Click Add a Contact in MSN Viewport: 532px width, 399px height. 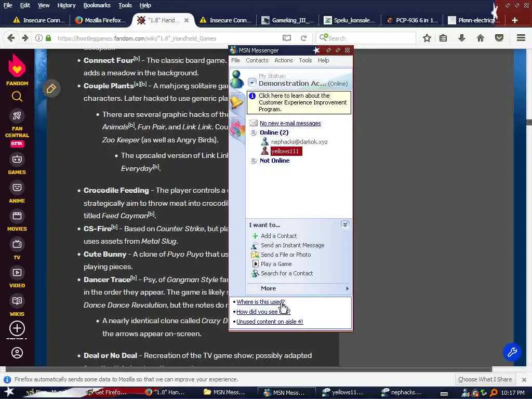point(278,236)
